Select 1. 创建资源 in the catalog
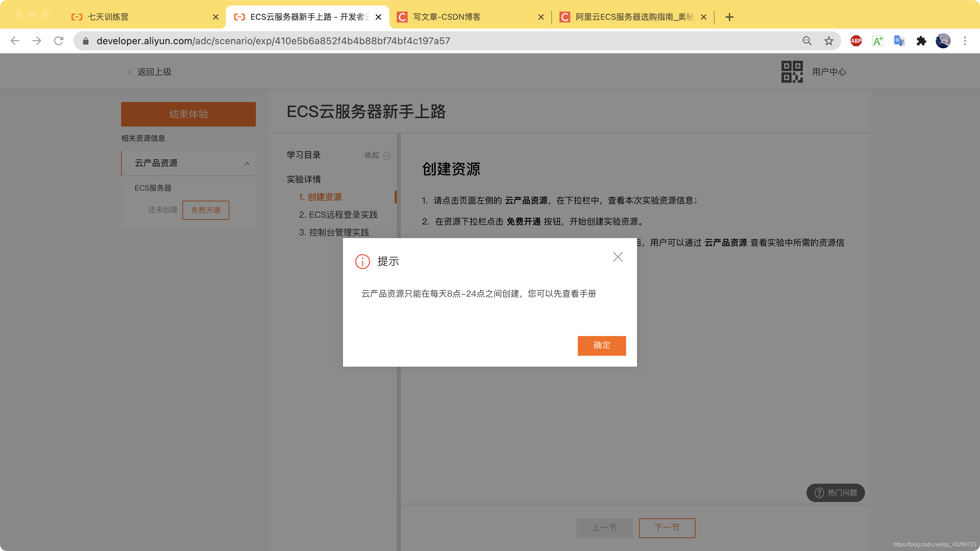980x551 pixels. click(x=320, y=197)
